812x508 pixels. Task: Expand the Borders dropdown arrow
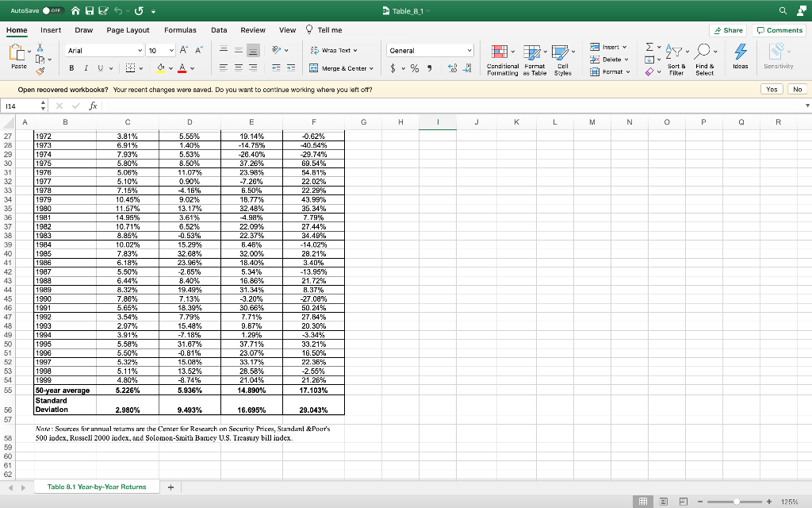pyautogui.click(x=141, y=68)
